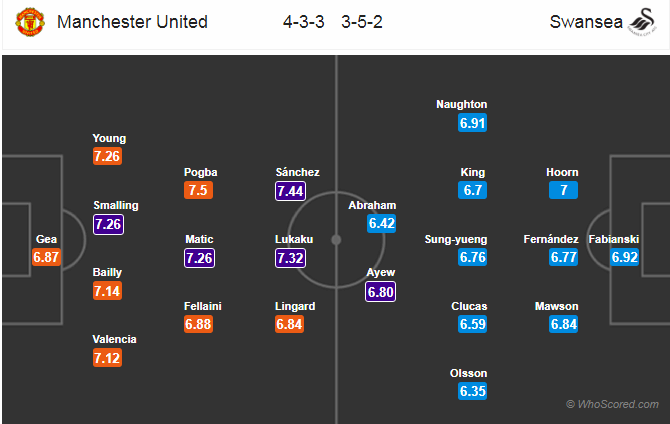The width and height of the screenshot is (670, 424).
Task: Click Ayew's 6.80 rating badge
Action: pos(381,291)
